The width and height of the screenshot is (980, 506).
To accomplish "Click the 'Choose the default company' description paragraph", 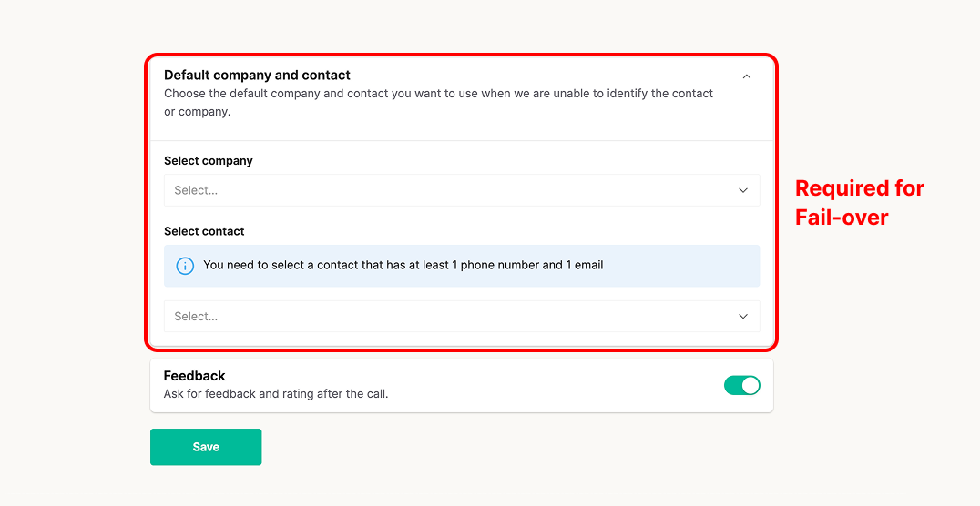I will coord(438,102).
